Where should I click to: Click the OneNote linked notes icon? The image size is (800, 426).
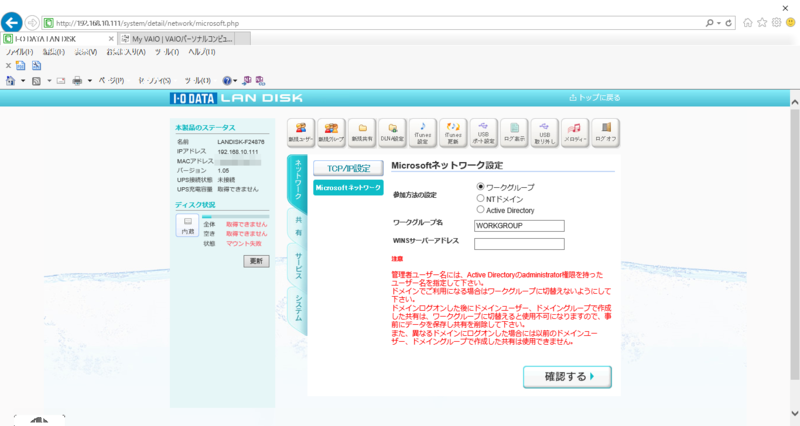click(x=260, y=81)
